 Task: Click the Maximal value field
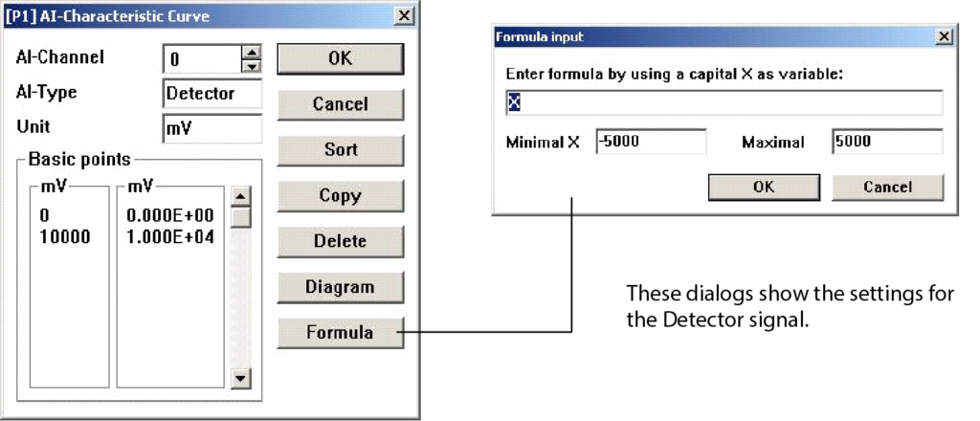coord(887,142)
